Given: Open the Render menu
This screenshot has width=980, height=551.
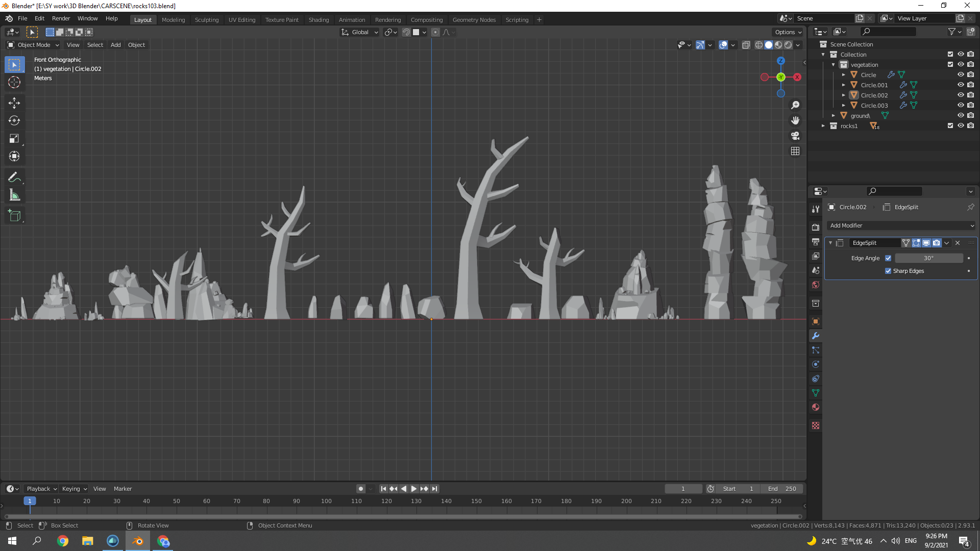Looking at the screenshot, I should (x=61, y=18).
